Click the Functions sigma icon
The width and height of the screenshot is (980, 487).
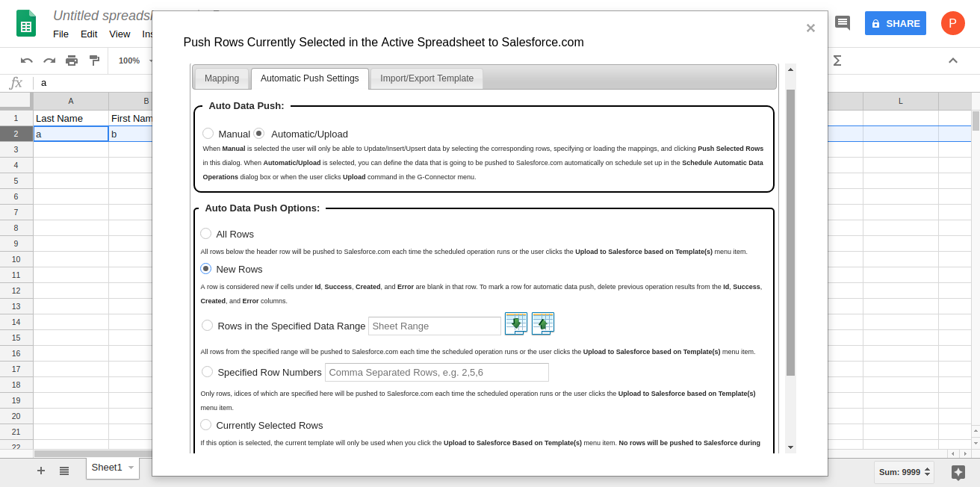837,61
